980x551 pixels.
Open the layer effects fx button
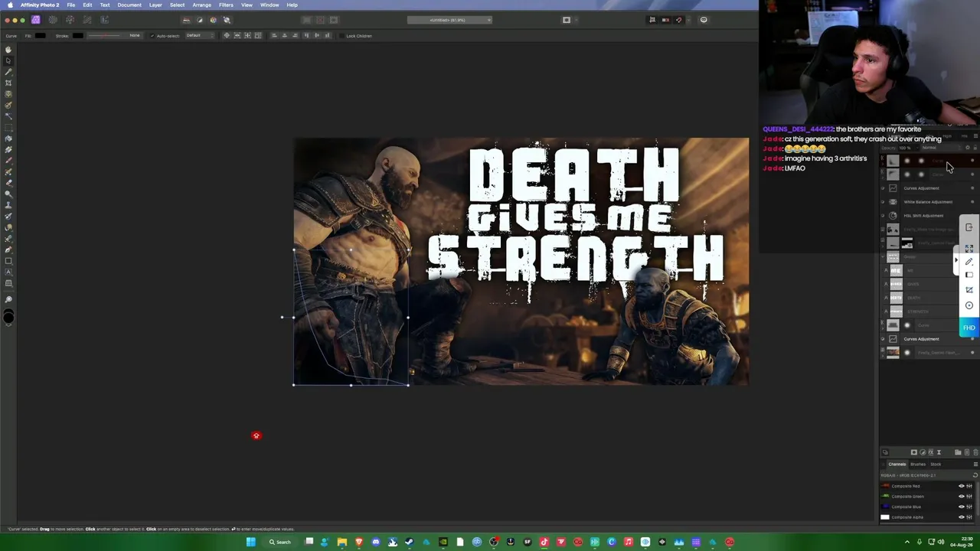coord(930,452)
